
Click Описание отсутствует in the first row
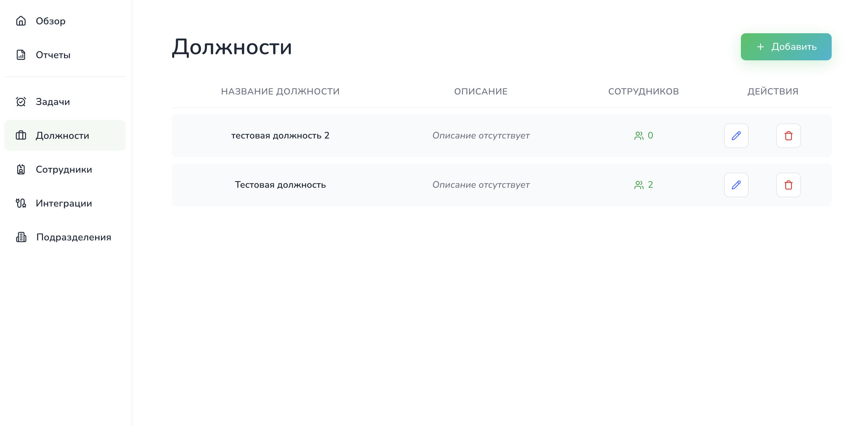click(481, 135)
